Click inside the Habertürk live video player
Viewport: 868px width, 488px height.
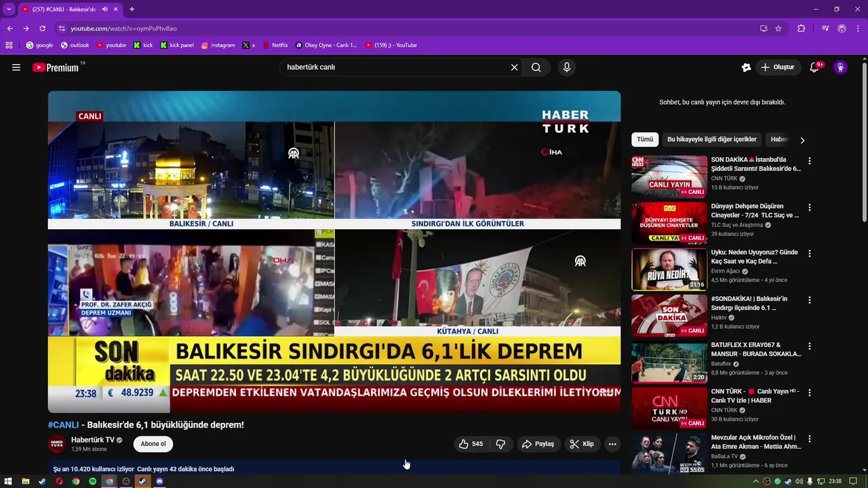point(334,251)
